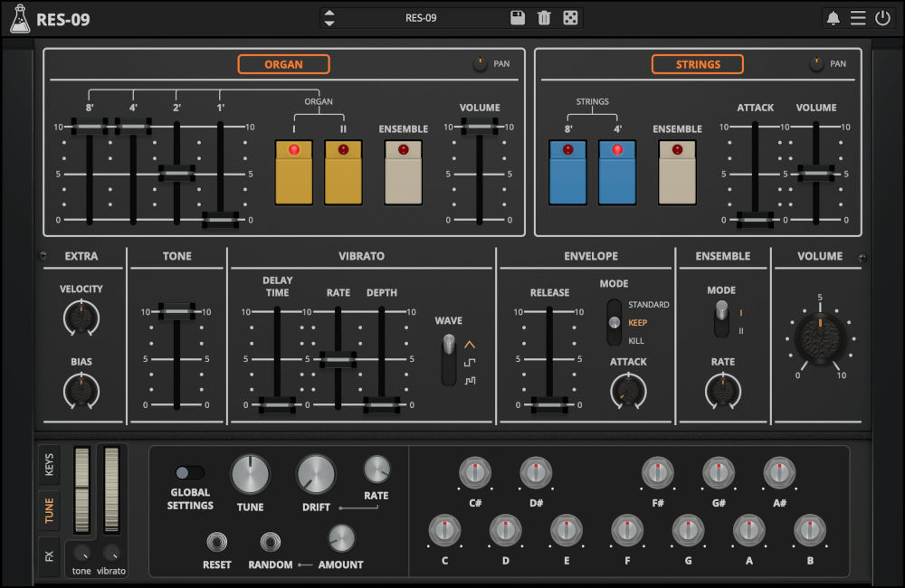Load a random preset via the dice icon
The width and height of the screenshot is (905, 588).
(570, 16)
